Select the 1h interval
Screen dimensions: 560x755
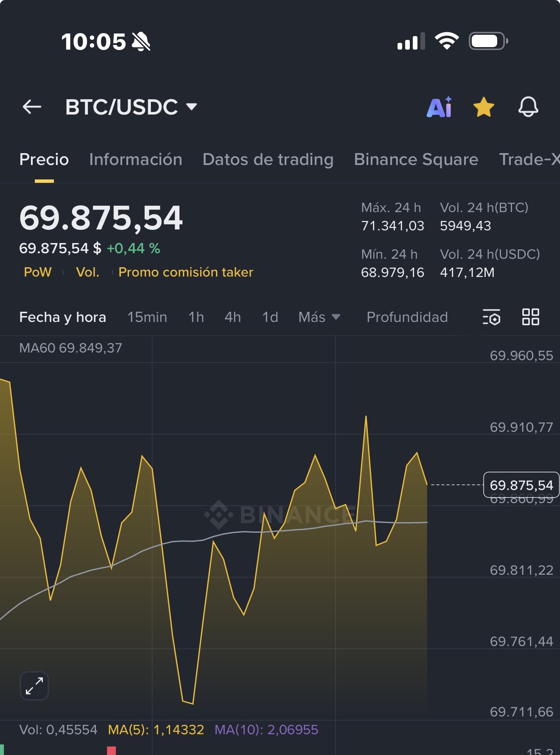tap(196, 317)
